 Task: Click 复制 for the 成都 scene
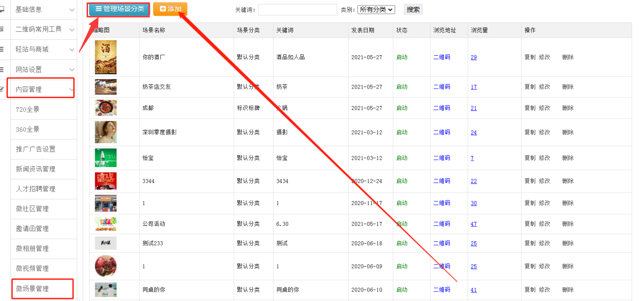[x=530, y=108]
